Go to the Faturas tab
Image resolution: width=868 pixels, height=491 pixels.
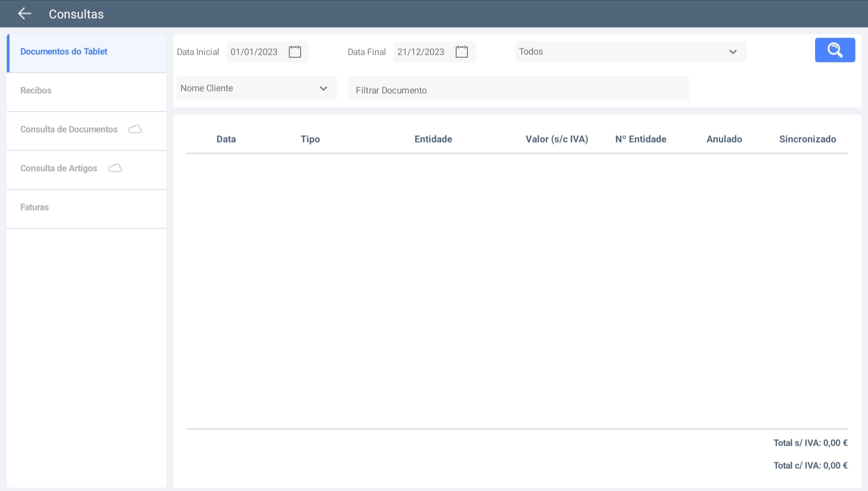[x=34, y=207]
